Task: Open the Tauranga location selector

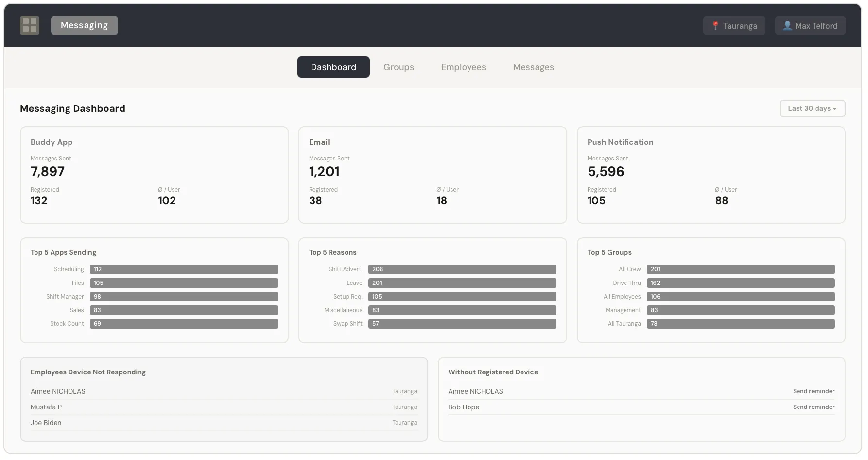Action: (734, 26)
